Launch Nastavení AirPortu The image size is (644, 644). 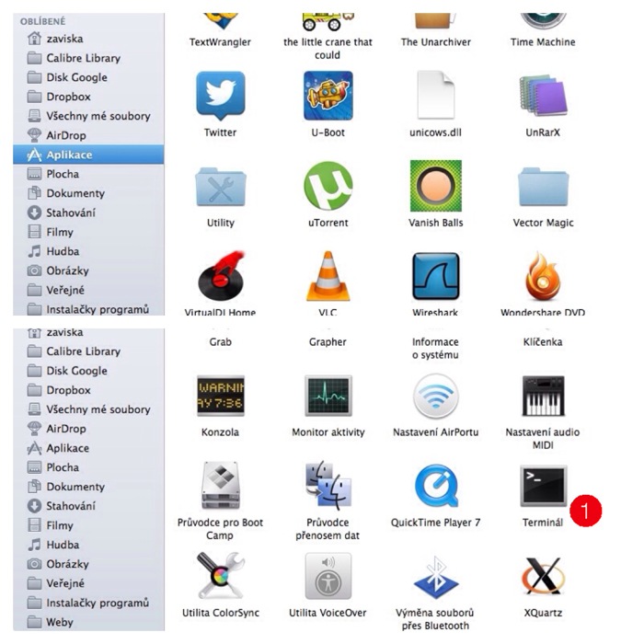[435, 396]
